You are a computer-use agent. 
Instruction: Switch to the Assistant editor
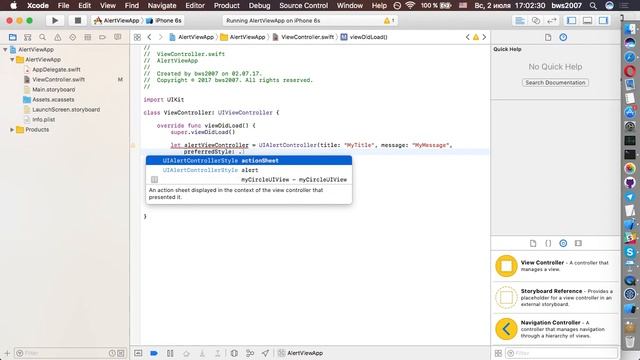coord(536,20)
